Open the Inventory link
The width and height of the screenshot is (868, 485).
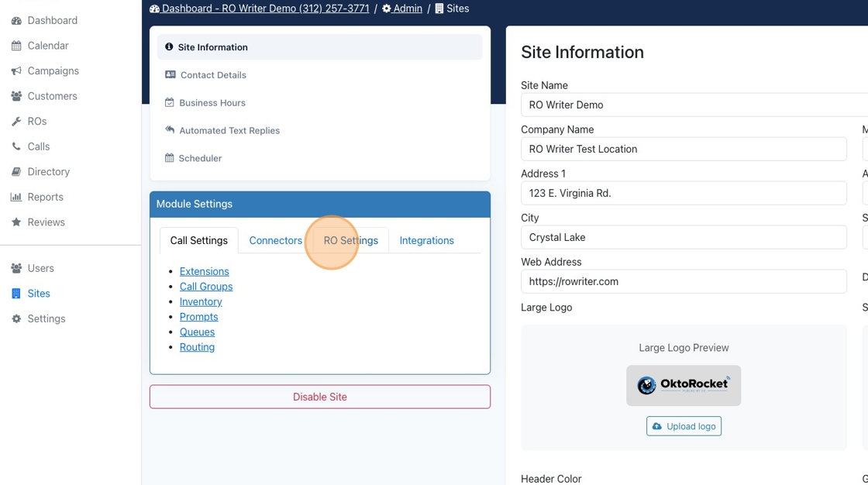point(201,301)
